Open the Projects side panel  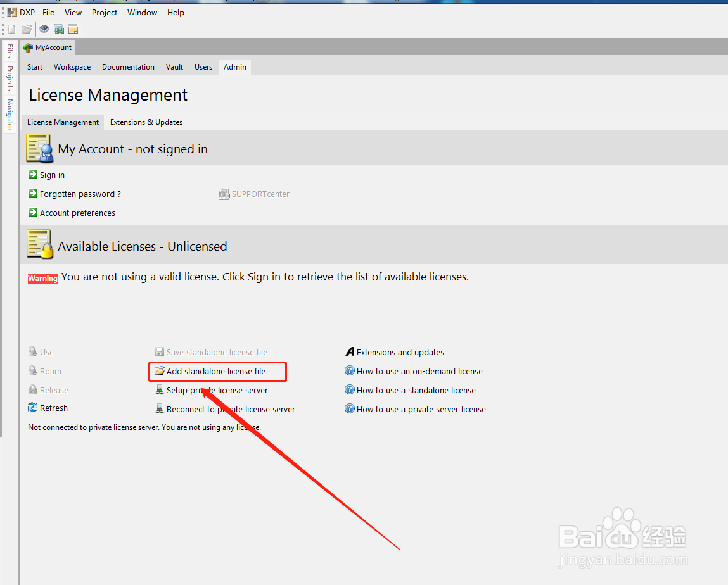point(10,78)
